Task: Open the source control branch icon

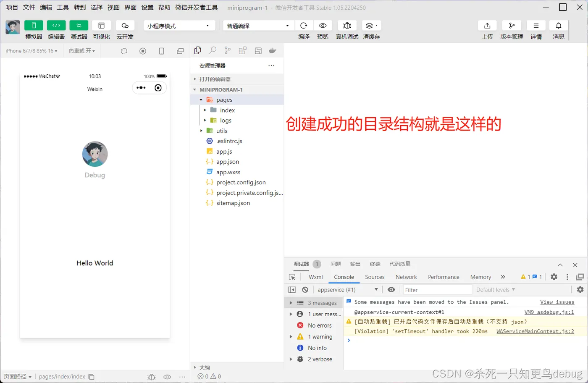Action: click(228, 50)
